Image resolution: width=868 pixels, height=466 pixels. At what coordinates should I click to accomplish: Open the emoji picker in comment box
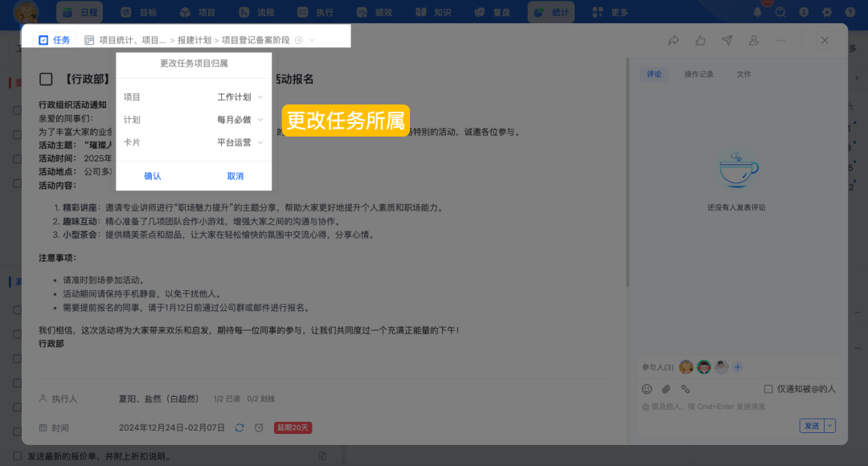(646, 388)
